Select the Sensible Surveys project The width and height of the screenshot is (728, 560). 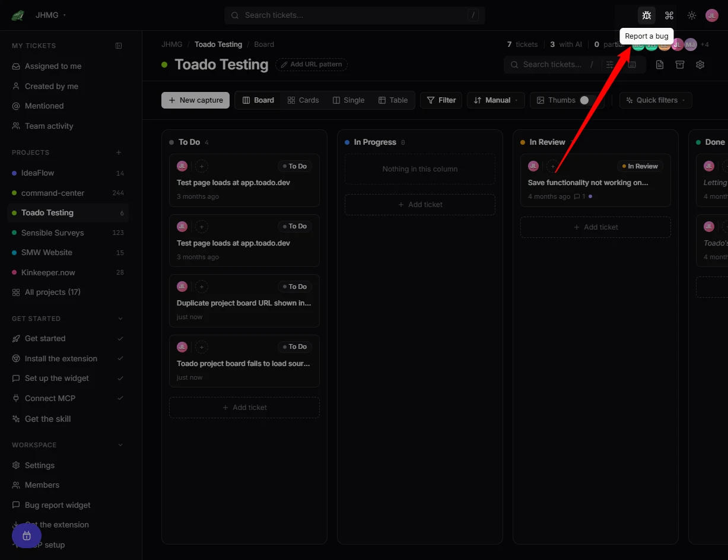click(68, 233)
